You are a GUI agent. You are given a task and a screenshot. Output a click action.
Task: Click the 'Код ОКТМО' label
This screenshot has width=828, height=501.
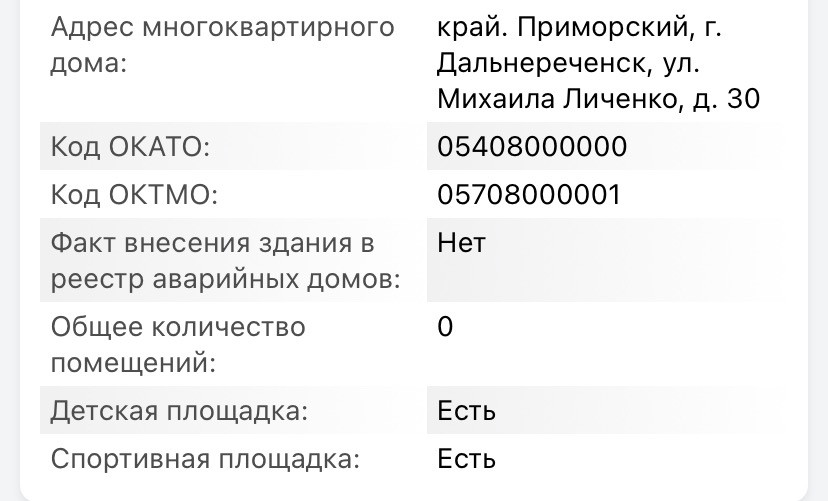pos(133,194)
